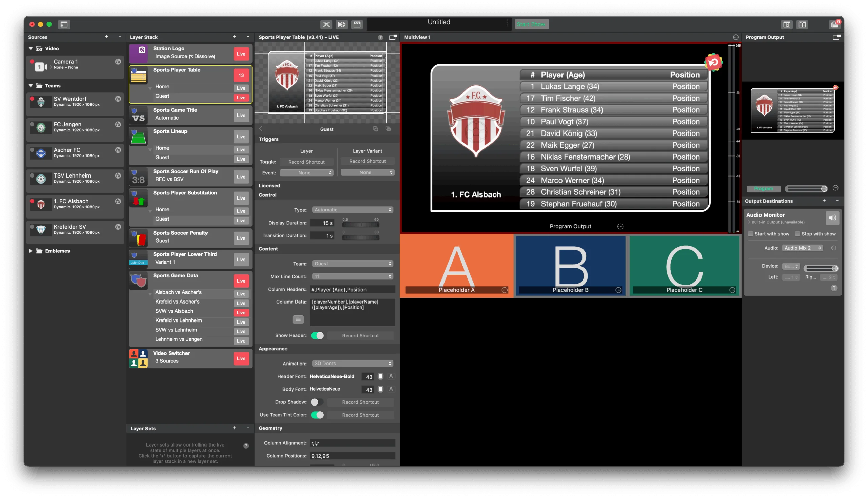Enable Stop with show checkbox

tap(797, 234)
